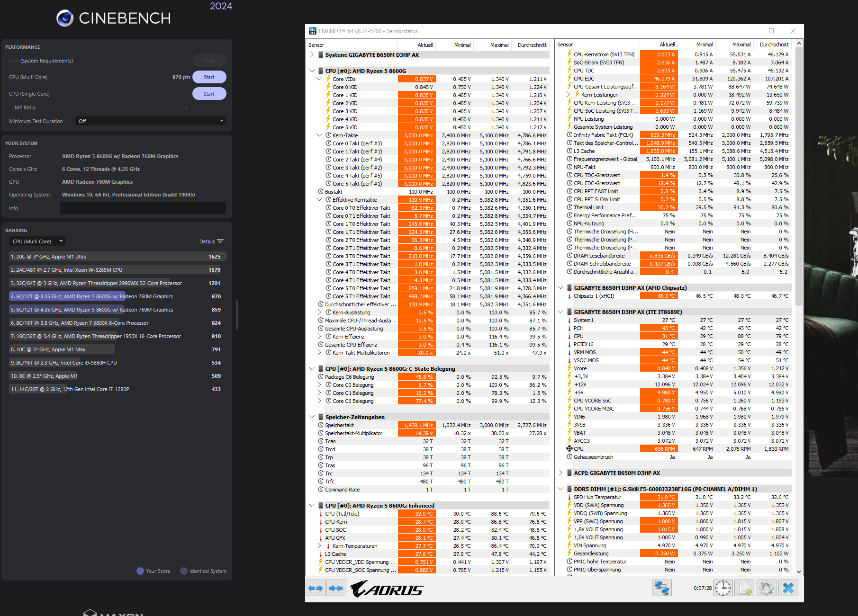Click the Aktuell column header in left pane
The width and height of the screenshot is (858, 616).
click(416, 45)
